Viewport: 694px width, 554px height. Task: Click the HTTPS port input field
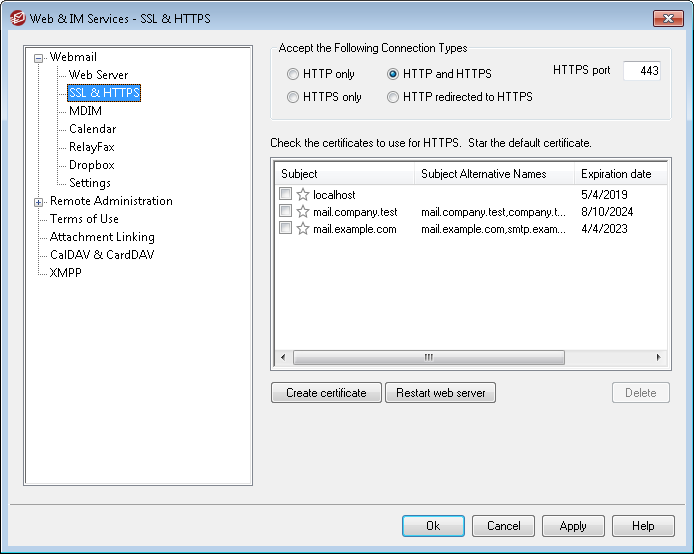point(640,71)
